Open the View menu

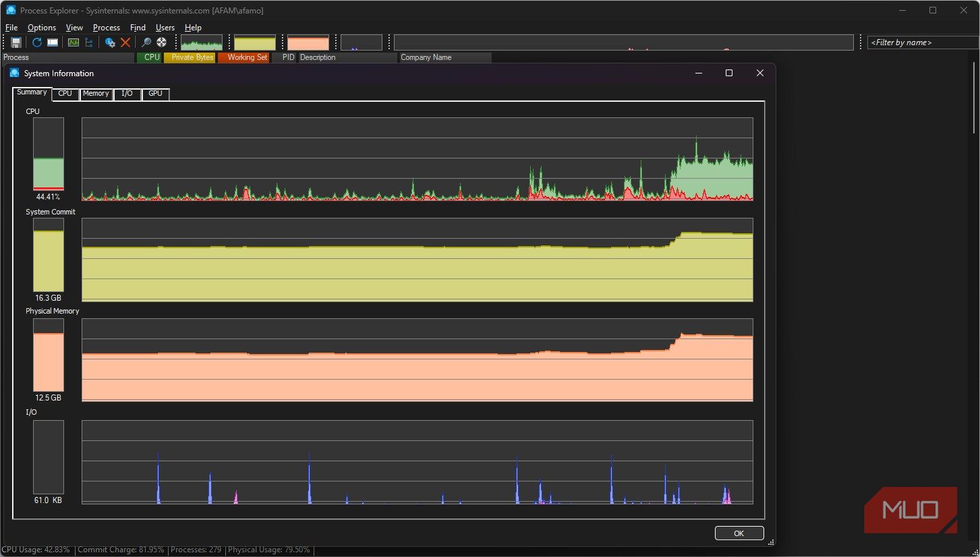(x=74, y=28)
